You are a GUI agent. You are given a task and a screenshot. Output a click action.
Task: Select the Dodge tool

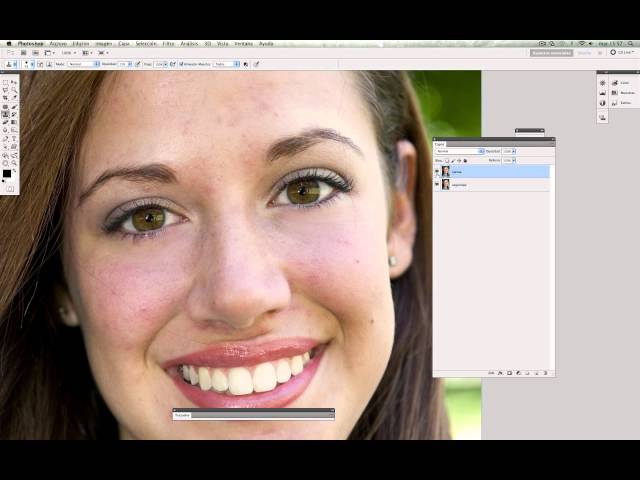13,130
